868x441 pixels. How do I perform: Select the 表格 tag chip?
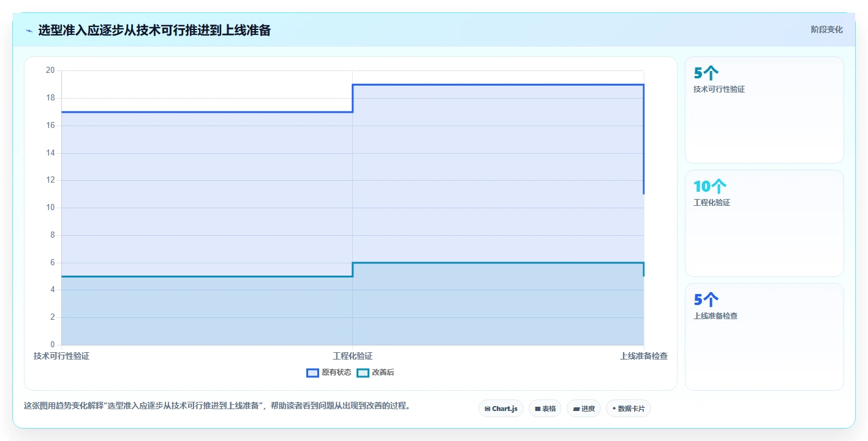545,409
